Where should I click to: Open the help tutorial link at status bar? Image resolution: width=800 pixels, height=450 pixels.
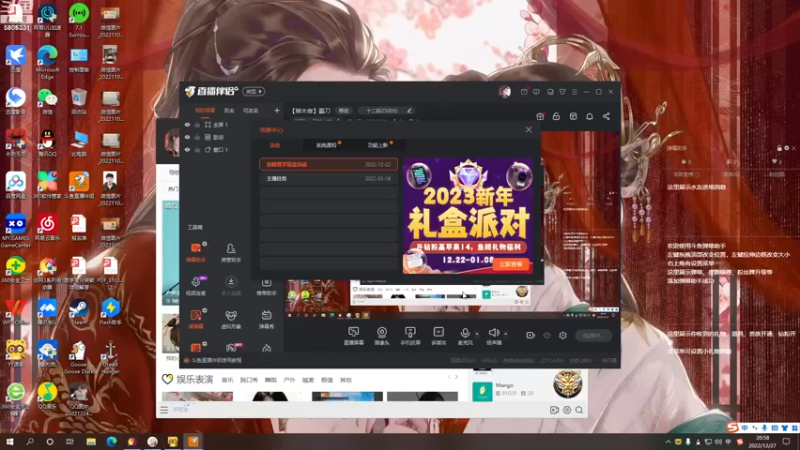[x=217, y=360]
